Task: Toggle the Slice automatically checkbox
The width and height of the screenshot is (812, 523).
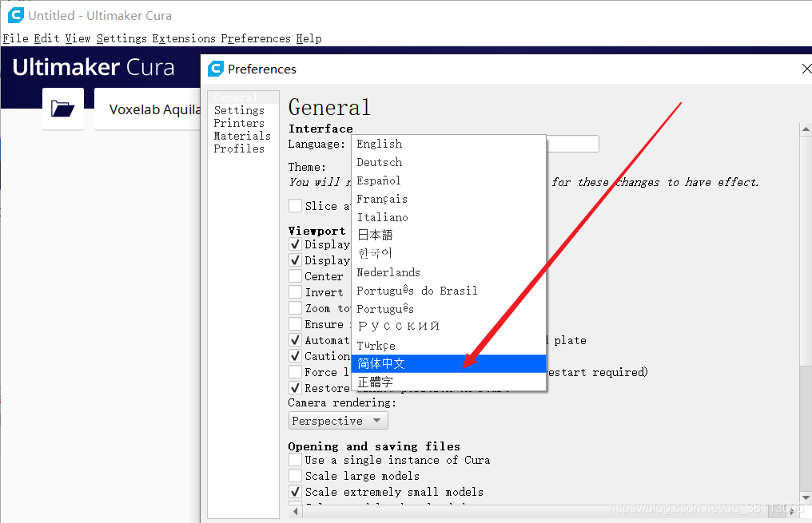Action: point(295,206)
